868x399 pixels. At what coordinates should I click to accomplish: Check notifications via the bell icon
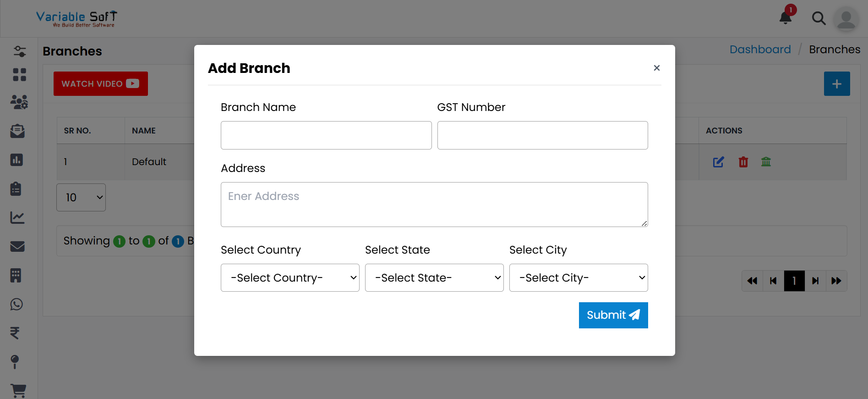tap(785, 17)
